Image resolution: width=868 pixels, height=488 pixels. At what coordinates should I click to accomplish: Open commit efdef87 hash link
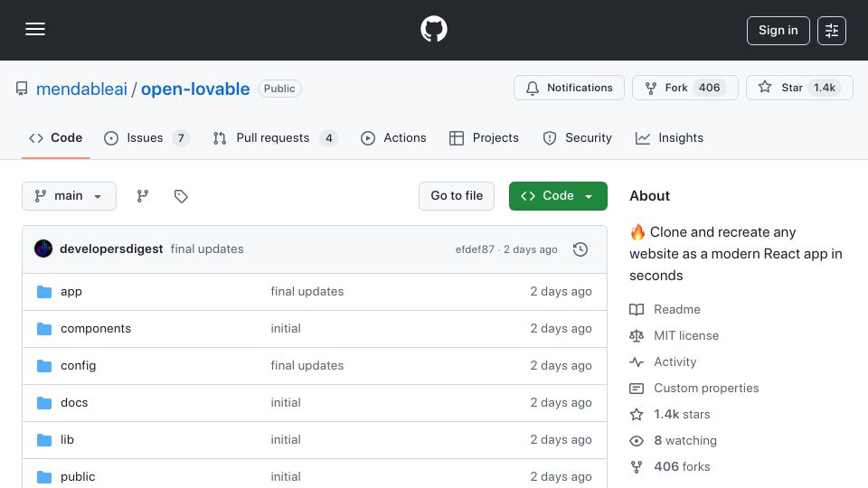point(475,249)
